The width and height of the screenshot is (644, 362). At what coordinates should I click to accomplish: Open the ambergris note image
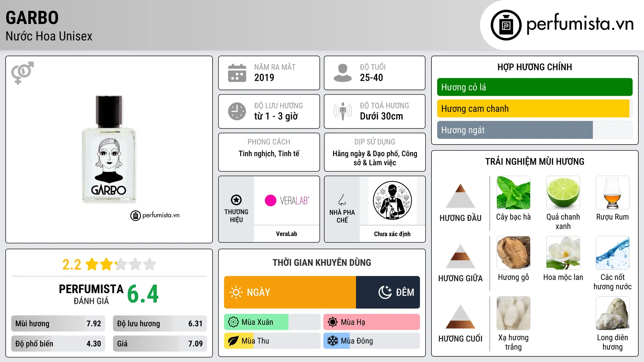(613, 313)
